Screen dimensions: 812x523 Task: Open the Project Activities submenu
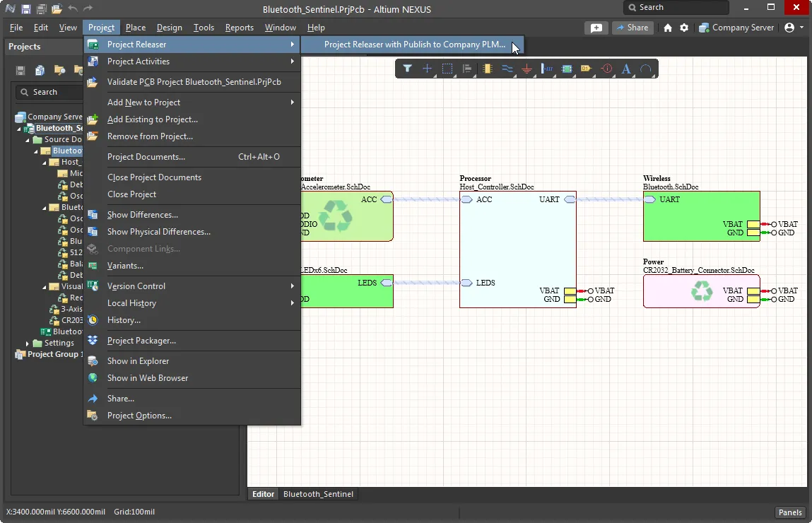192,61
